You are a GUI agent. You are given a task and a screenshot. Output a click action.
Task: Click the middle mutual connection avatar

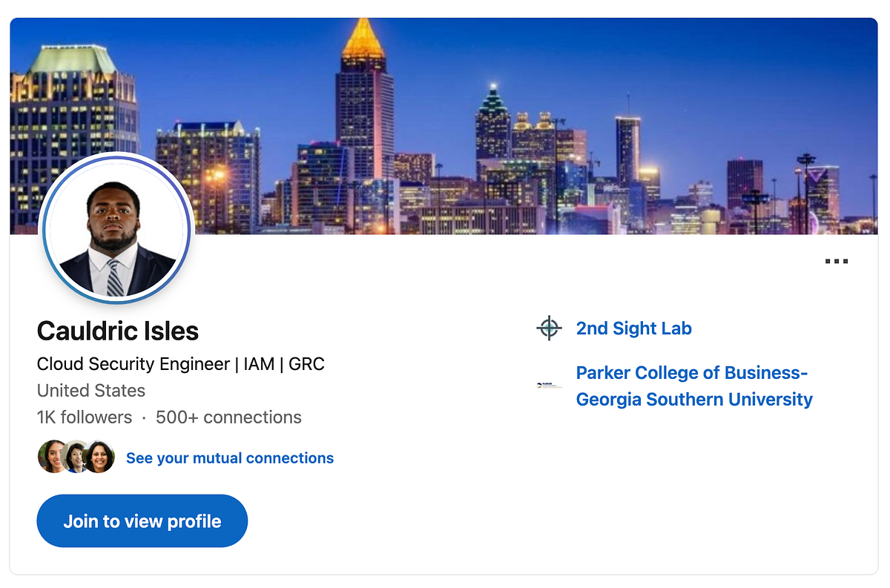point(75,457)
